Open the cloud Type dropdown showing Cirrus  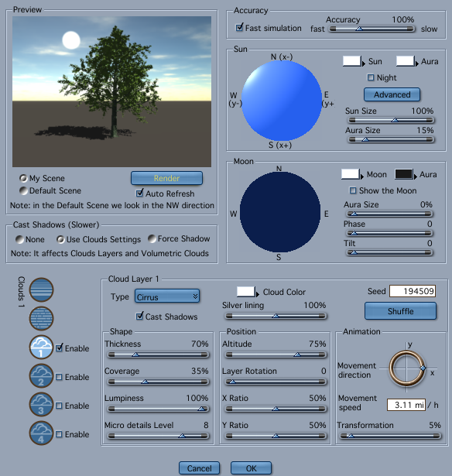(167, 296)
